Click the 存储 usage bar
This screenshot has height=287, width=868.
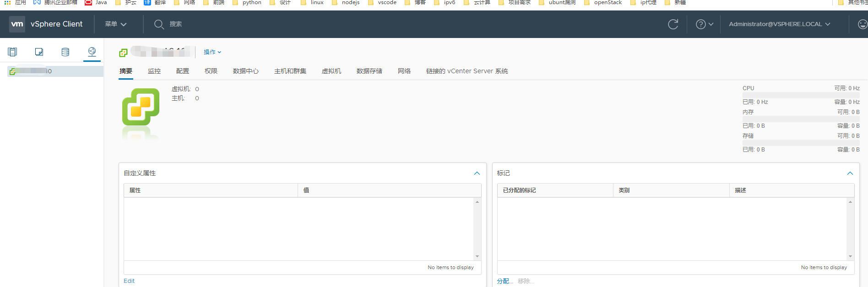tap(801, 143)
